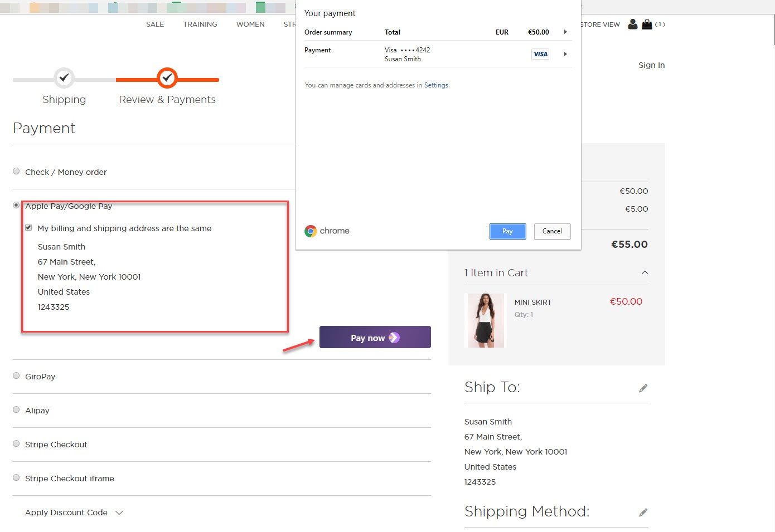Select Check / Money order payment option
The image size is (775, 532).
point(16,172)
